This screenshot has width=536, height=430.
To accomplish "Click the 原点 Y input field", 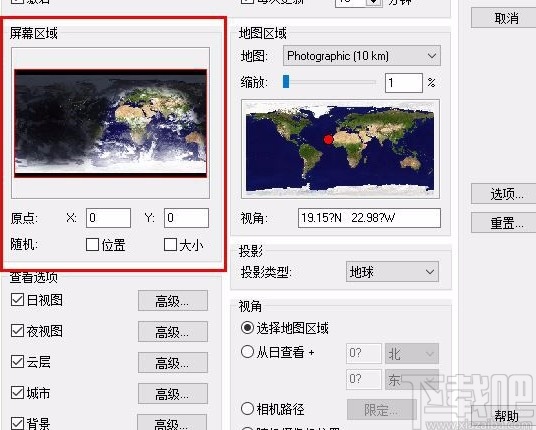I will click(x=186, y=218).
